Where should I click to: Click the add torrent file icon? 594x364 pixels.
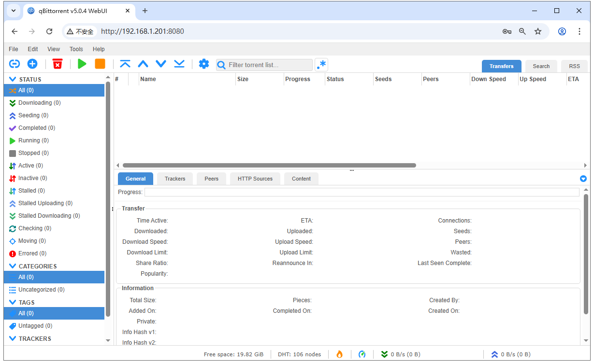pos(32,64)
